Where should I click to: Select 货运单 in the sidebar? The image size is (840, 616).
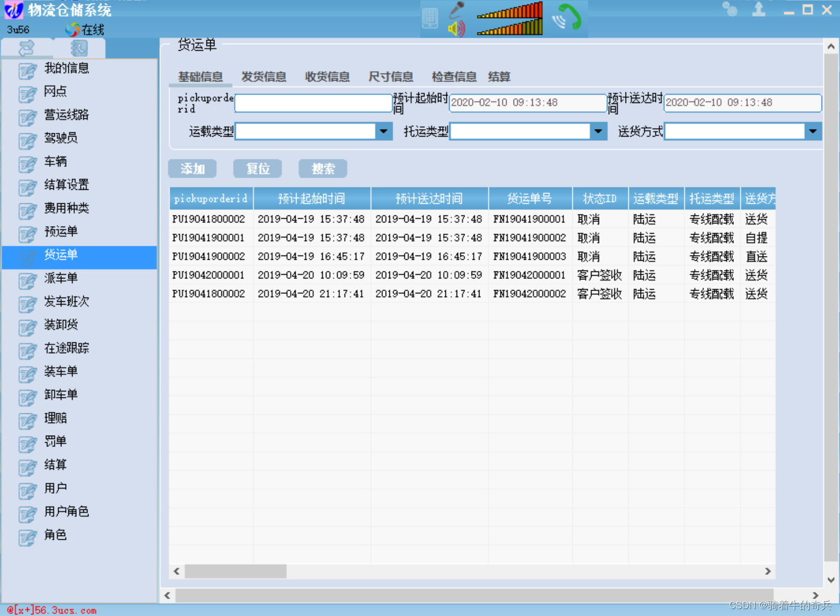tap(79, 257)
